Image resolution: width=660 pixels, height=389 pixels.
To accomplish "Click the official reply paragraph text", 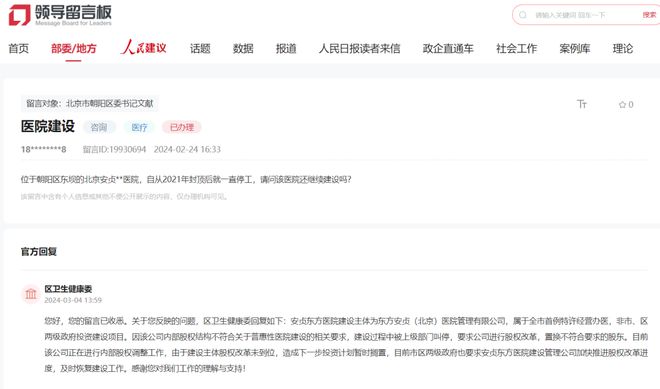I will (346, 345).
